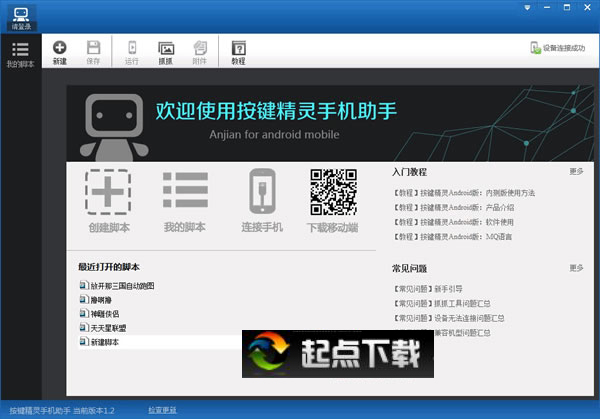Click 更多 next to 入门教程
Viewport: 600px width, 419px height.
[576, 171]
